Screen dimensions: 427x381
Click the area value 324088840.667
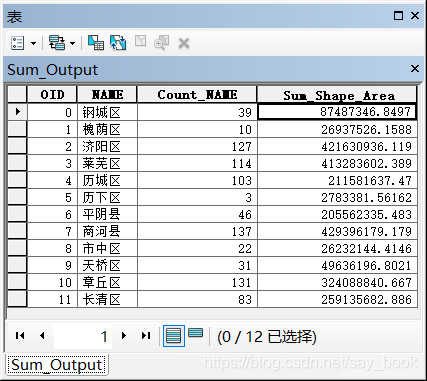coord(337,282)
